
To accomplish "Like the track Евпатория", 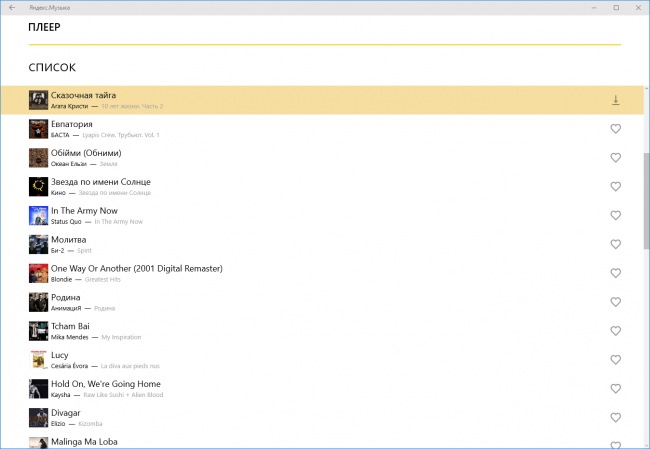I will 616,129.
